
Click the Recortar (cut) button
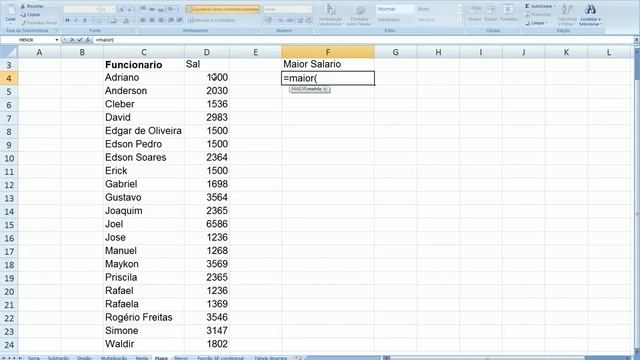point(32,6)
